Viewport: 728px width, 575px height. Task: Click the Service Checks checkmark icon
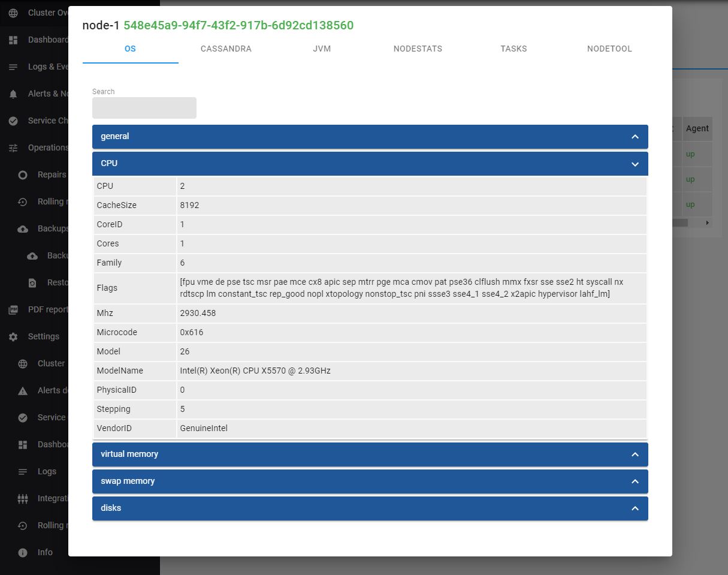(13, 121)
